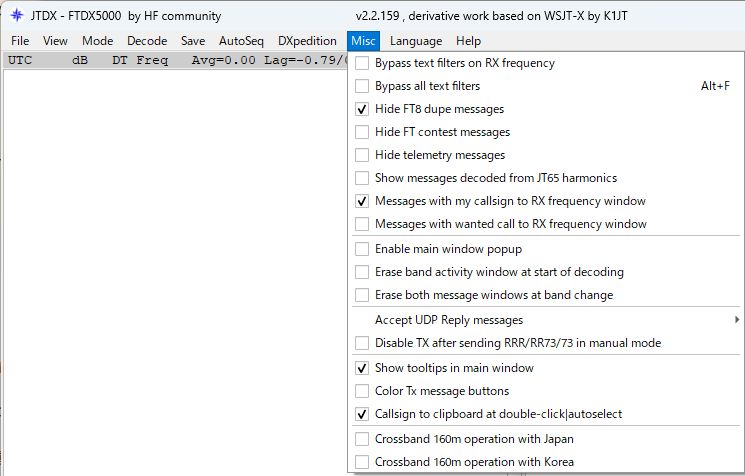Open the Decode menu
Screen dimensions: 745x476
coord(147,41)
